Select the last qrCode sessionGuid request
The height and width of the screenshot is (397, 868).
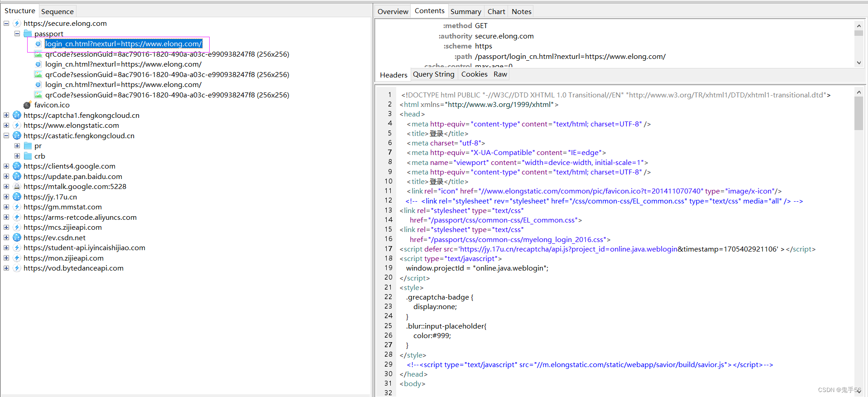tap(167, 95)
